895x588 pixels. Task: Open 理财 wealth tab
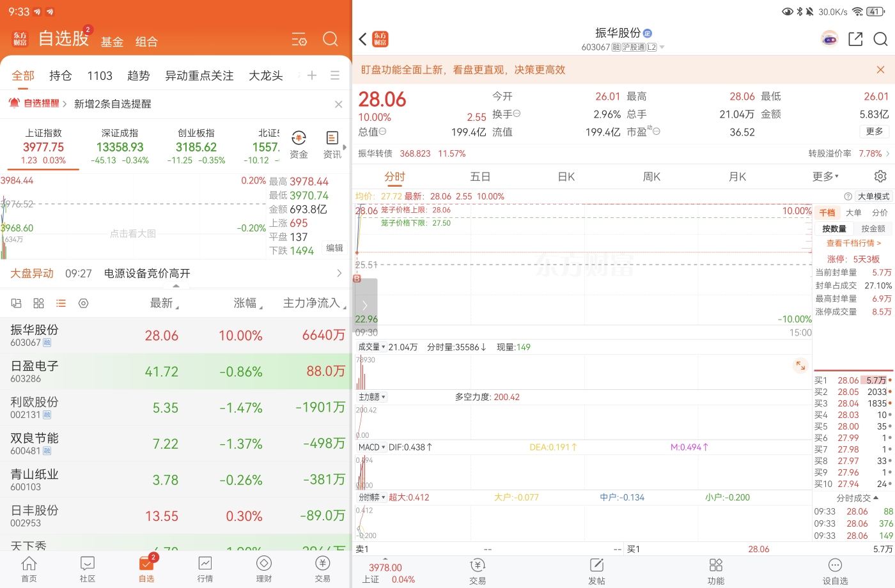(x=264, y=569)
